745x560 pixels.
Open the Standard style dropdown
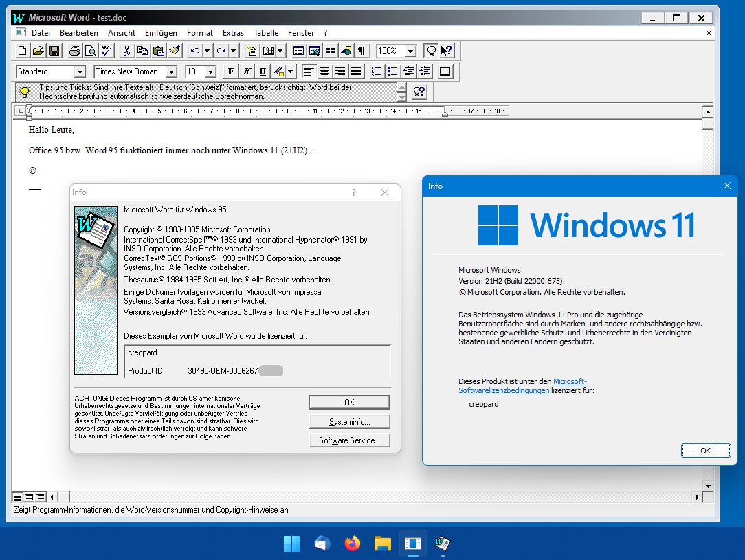point(80,71)
